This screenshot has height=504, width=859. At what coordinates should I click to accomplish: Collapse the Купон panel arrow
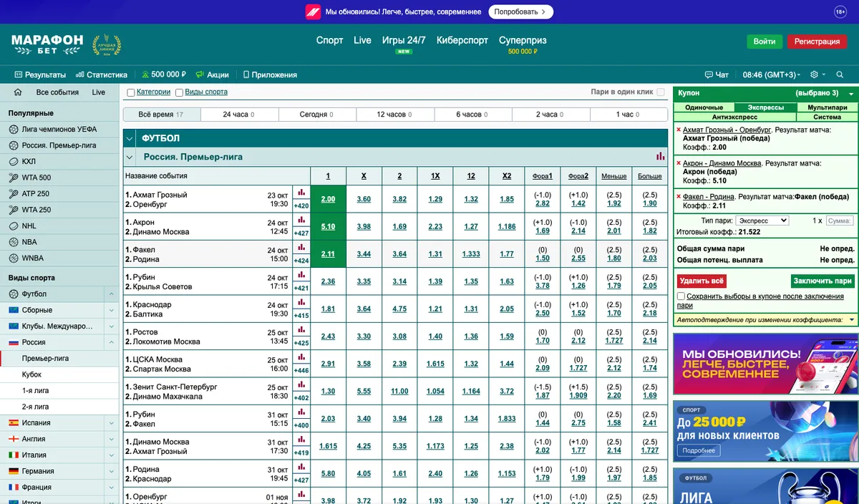(x=851, y=94)
